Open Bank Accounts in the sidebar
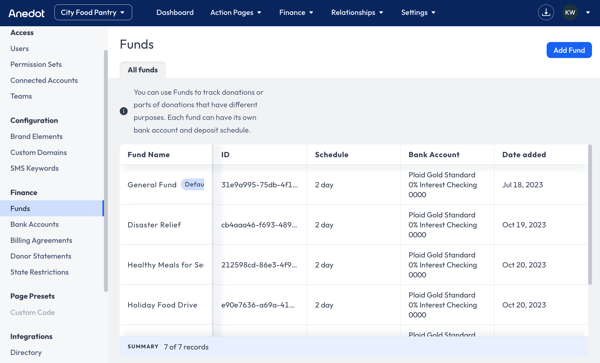The width and height of the screenshot is (600, 363). pos(34,225)
